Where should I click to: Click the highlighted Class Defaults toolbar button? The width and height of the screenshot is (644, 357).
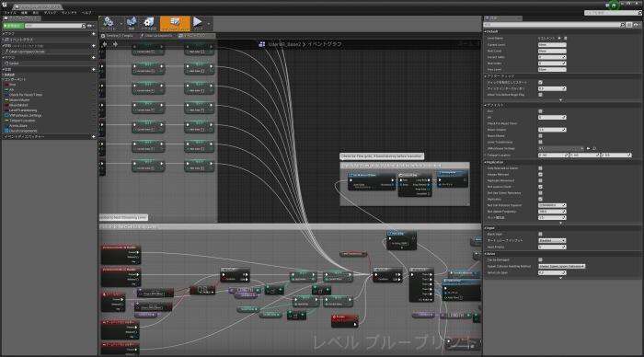coord(175,23)
